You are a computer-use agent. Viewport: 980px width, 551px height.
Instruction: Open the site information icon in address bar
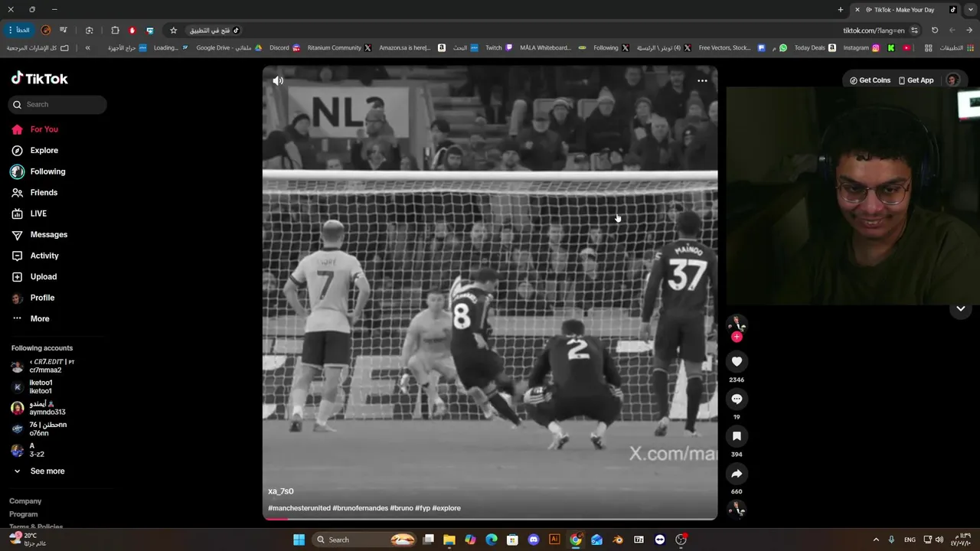coord(914,31)
